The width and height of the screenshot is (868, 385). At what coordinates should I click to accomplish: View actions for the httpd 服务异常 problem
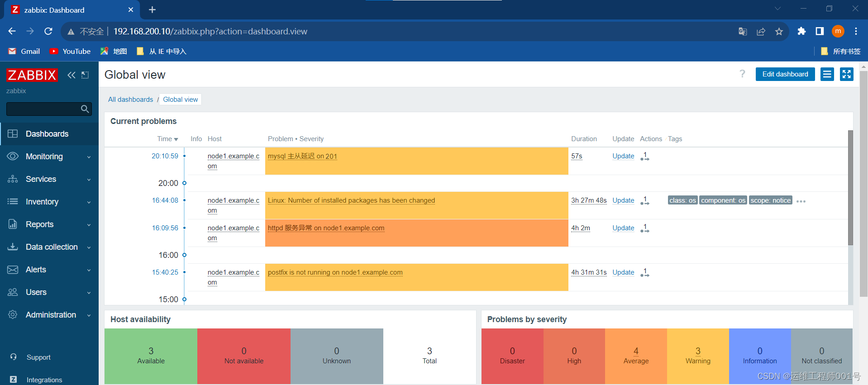tap(645, 228)
